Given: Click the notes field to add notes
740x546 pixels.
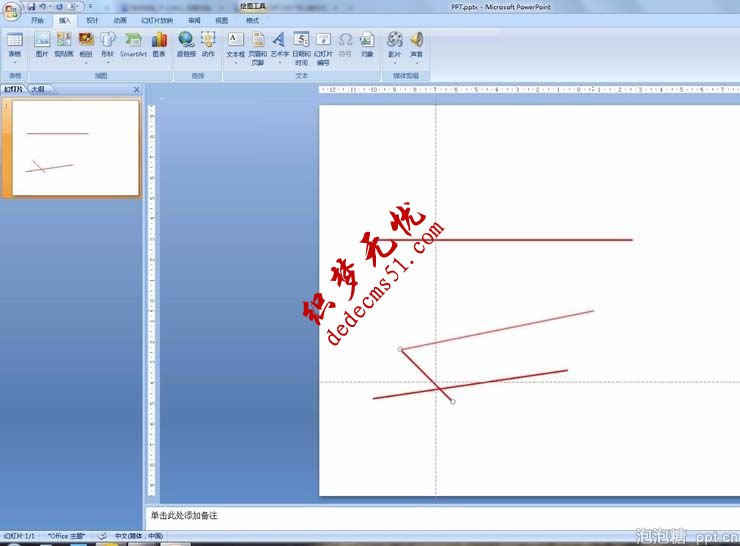Looking at the screenshot, I should (x=400, y=516).
